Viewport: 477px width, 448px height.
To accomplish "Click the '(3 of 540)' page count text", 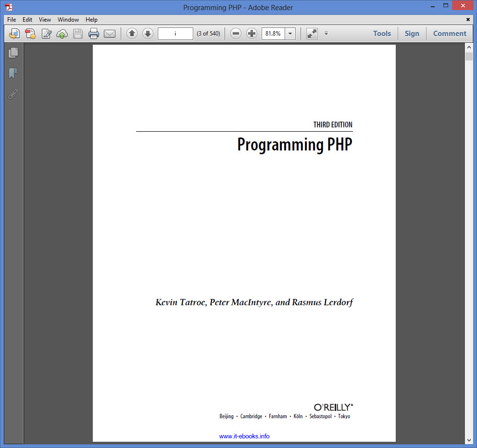I will point(208,34).
